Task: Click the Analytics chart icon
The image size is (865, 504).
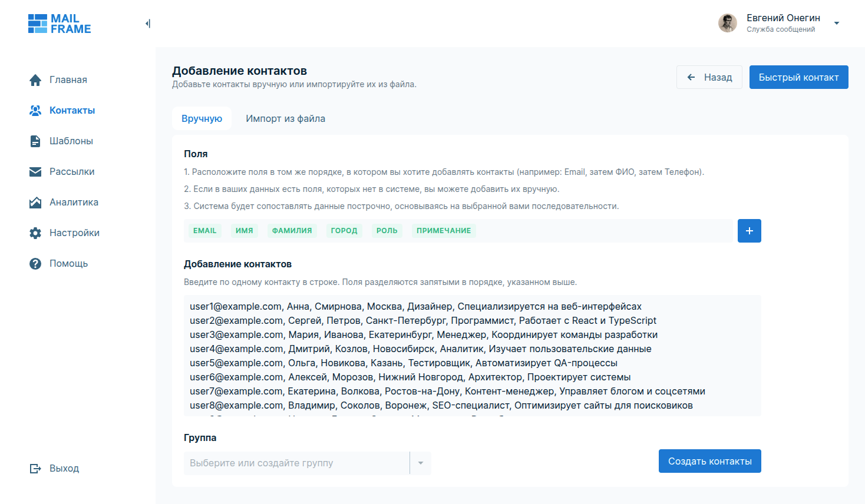Action: pyautogui.click(x=35, y=203)
